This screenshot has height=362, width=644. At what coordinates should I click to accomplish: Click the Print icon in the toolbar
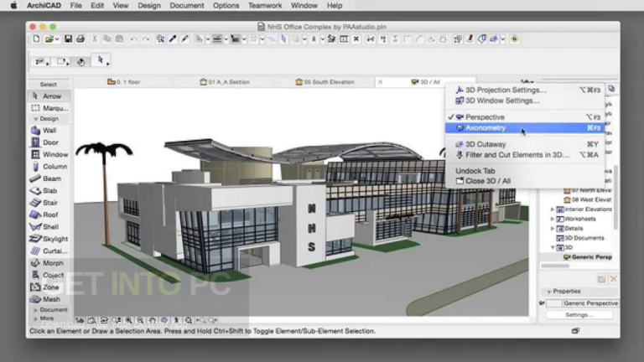pos(80,39)
